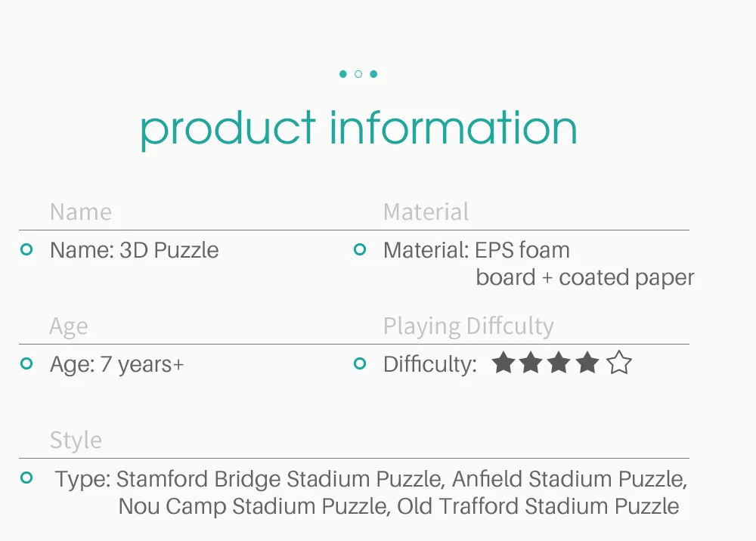Select the bullet circle beside Type list

[x=26, y=478]
